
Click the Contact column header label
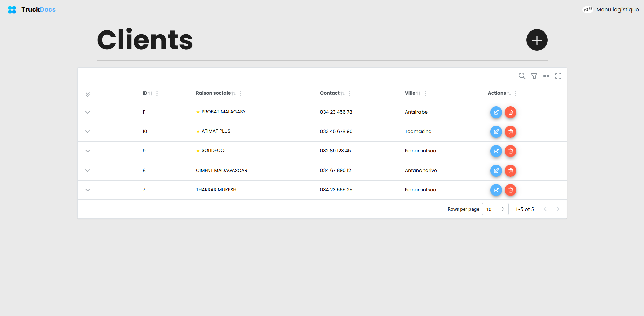(x=330, y=93)
